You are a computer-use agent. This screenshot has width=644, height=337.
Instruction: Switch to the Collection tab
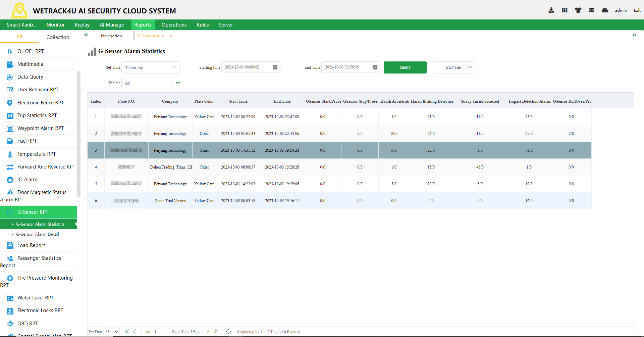[x=57, y=37]
